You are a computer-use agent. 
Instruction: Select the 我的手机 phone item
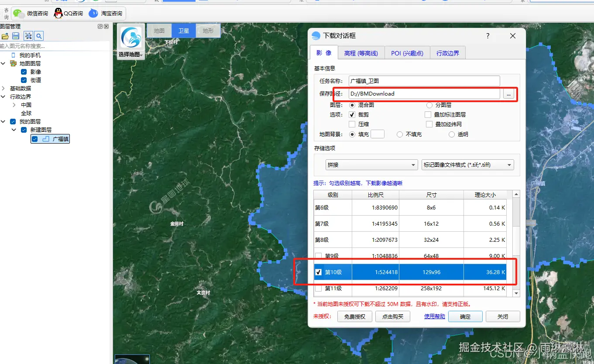[26, 55]
